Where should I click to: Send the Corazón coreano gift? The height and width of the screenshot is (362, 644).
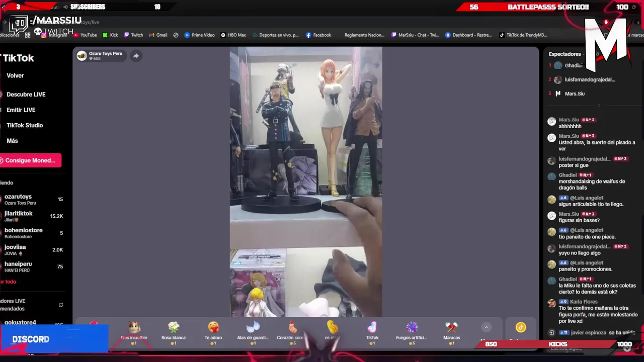pyautogui.click(x=292, y=333)
